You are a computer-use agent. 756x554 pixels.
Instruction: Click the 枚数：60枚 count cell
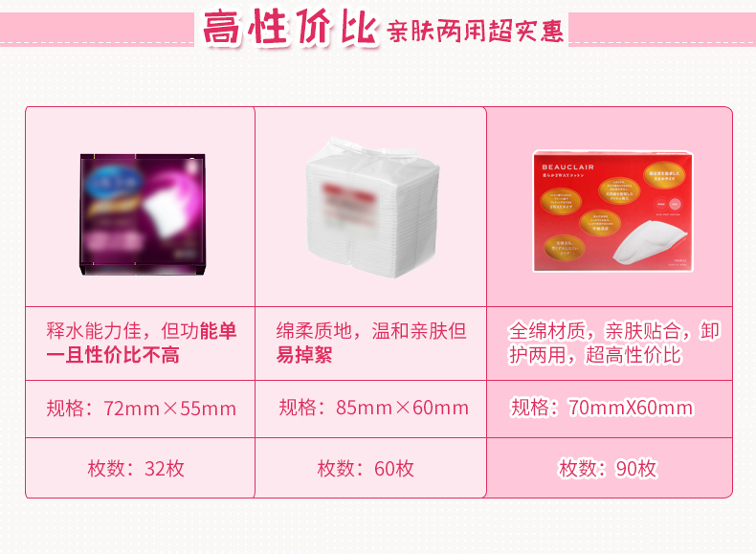[x=370, y=468]
